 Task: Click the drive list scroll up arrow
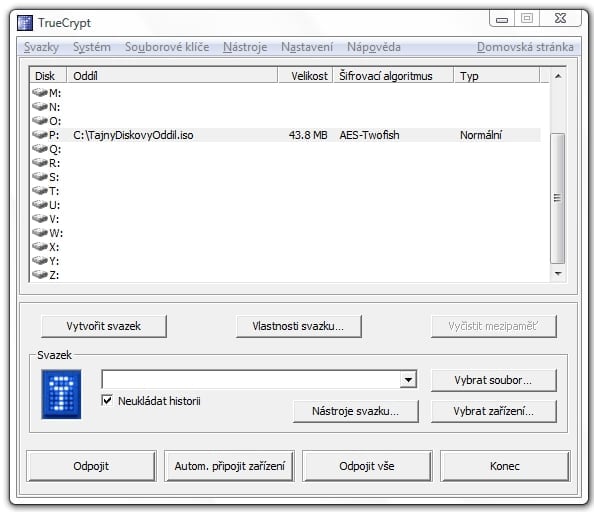coord(558,76)
